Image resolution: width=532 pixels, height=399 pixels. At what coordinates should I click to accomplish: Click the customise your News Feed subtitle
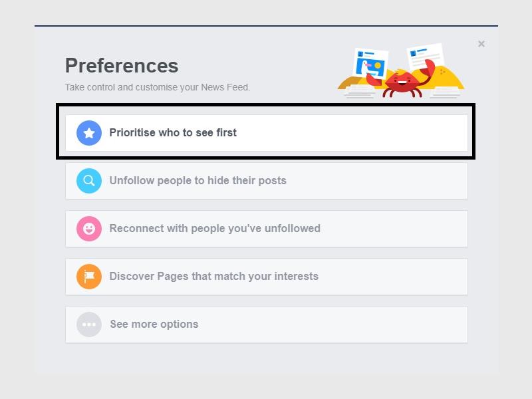pos(158,86)
